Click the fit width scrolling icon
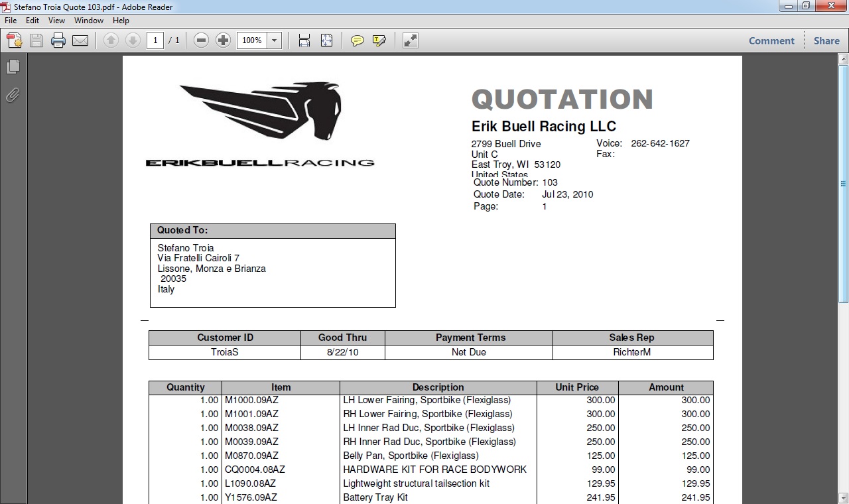 pyautogui.click(x=304, y=40)
